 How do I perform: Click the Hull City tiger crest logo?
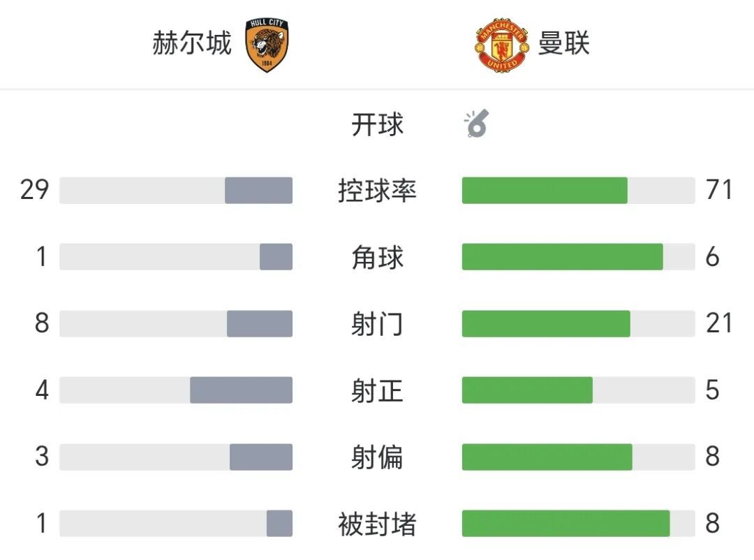267,45
